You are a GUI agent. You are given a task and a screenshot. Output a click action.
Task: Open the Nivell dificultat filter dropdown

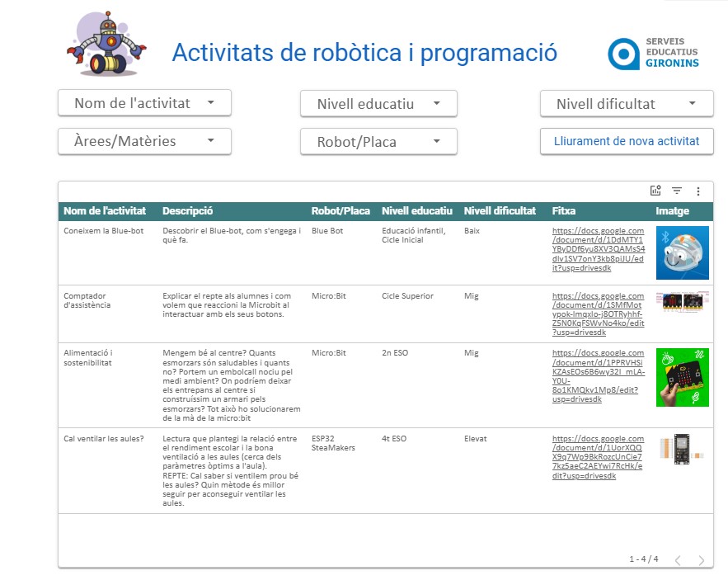[627, 104]
